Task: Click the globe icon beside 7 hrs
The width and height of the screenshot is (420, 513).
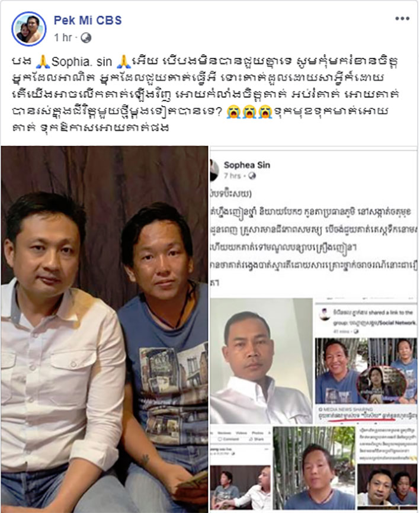Action: pos(252,176)
